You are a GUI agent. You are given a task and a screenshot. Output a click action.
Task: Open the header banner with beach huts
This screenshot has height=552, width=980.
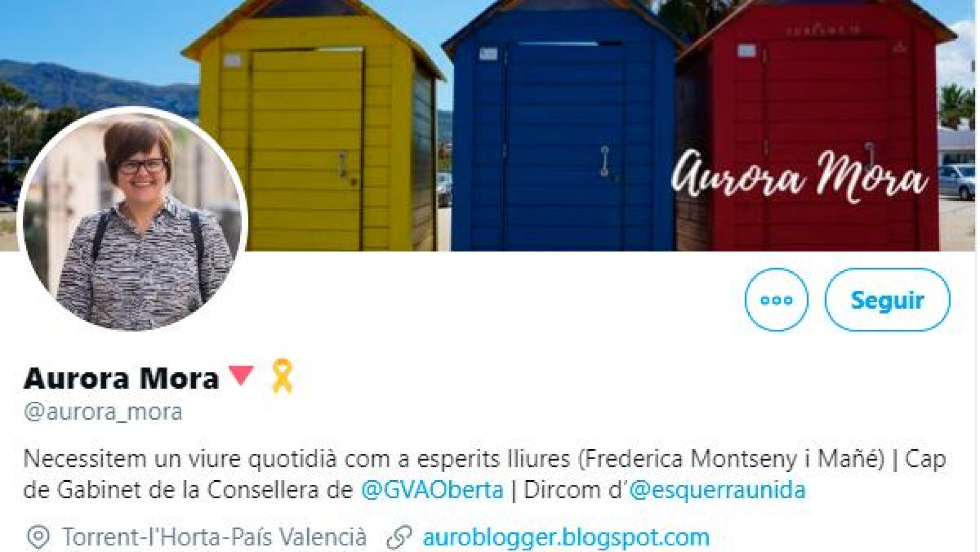pos(490,125)
